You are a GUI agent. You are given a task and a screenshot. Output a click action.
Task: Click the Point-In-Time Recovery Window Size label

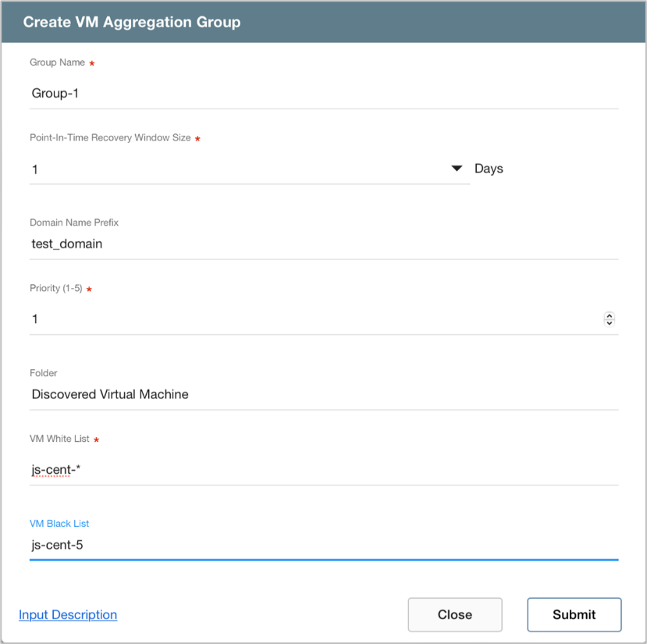[110, 138]
